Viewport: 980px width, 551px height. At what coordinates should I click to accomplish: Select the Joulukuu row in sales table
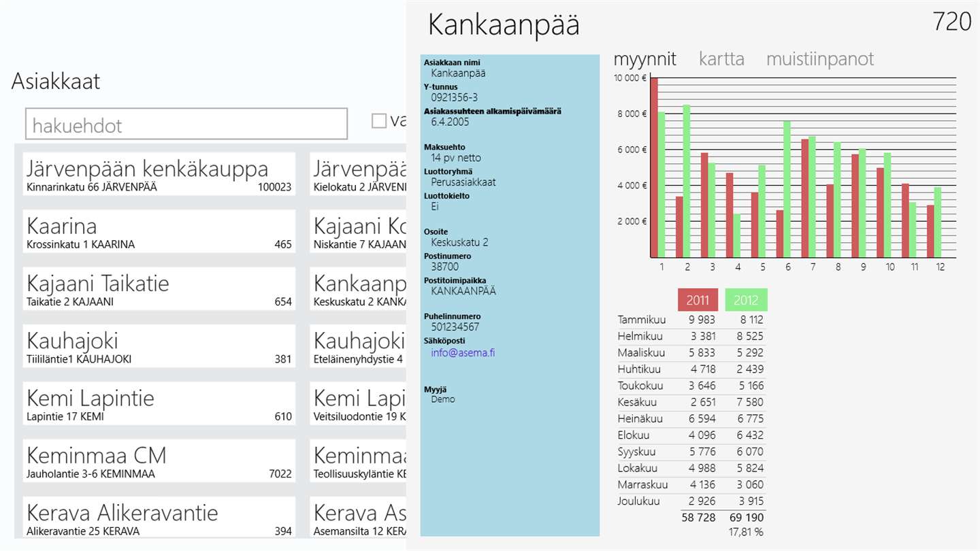click(691, 501)
